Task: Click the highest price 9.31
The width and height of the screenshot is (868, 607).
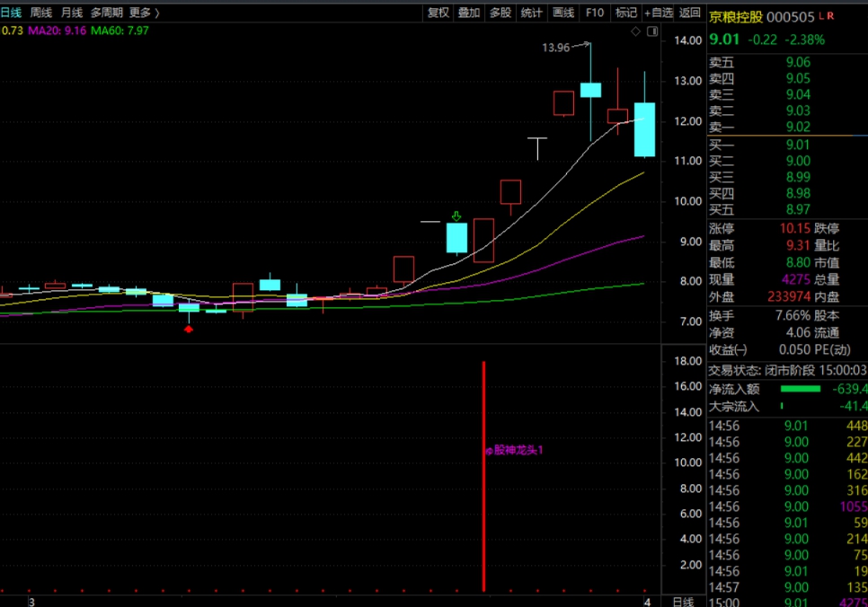Action: [798, 245]
